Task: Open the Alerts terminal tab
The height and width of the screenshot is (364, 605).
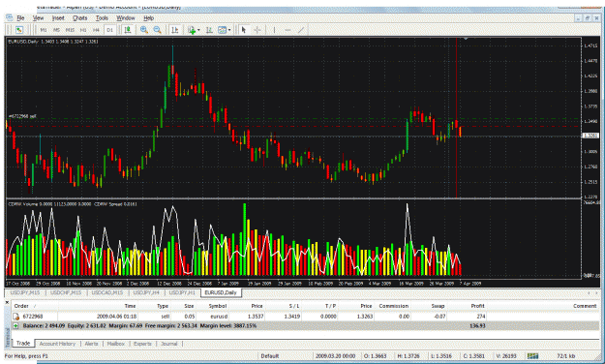Action: tap(91, 344)
